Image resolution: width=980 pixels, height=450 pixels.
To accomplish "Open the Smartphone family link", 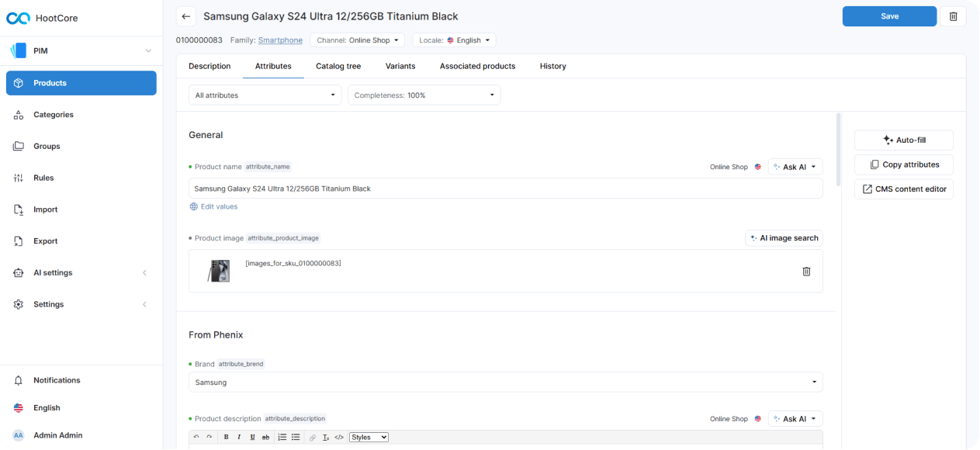I will click(x=280, y=40).
